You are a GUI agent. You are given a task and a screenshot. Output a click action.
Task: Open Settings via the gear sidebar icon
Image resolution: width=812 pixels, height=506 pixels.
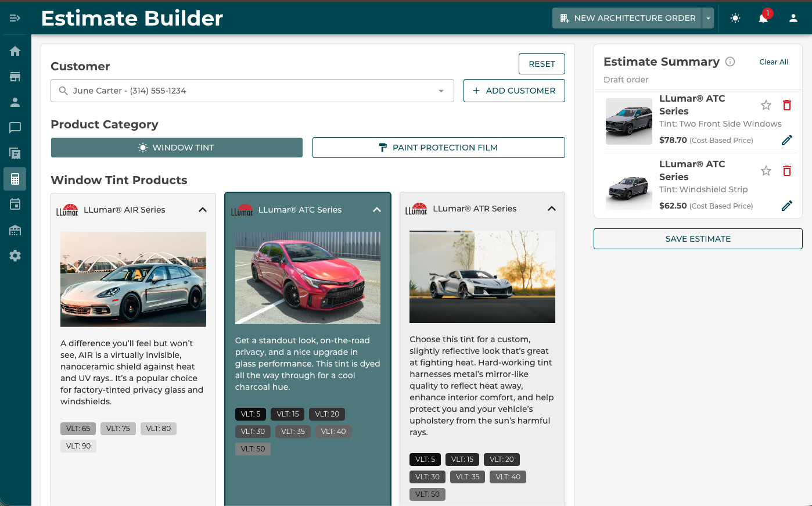point(15,255)
